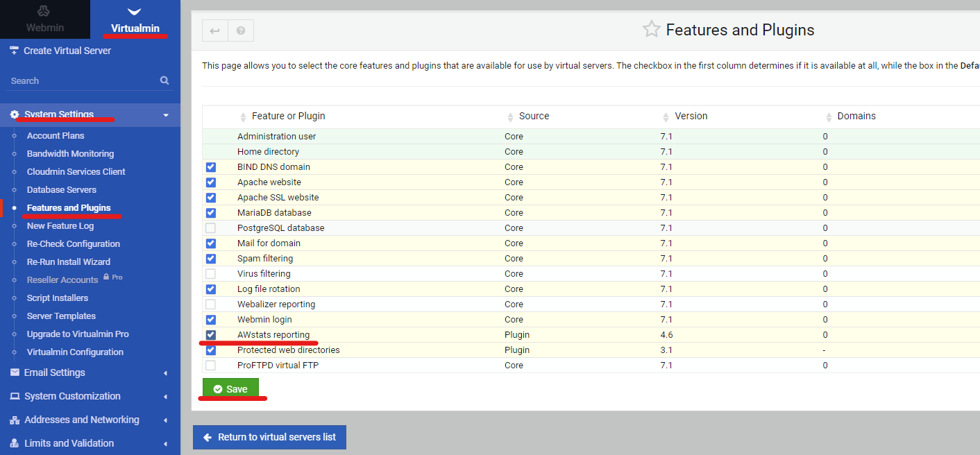Switch to the Webmin tab
The image size is (980, 455).
pos(44,19)
